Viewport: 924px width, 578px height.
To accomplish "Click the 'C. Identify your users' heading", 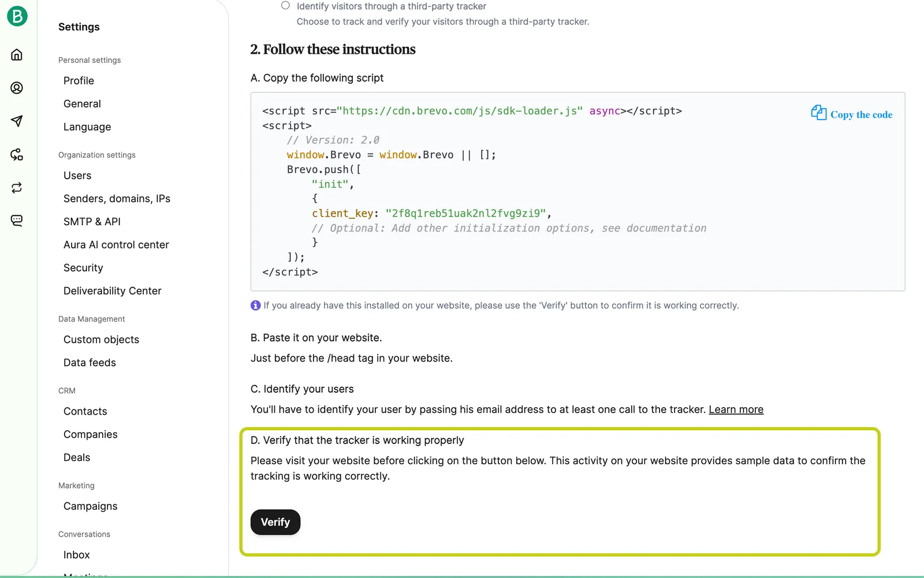I will click(x=302, y=389).
